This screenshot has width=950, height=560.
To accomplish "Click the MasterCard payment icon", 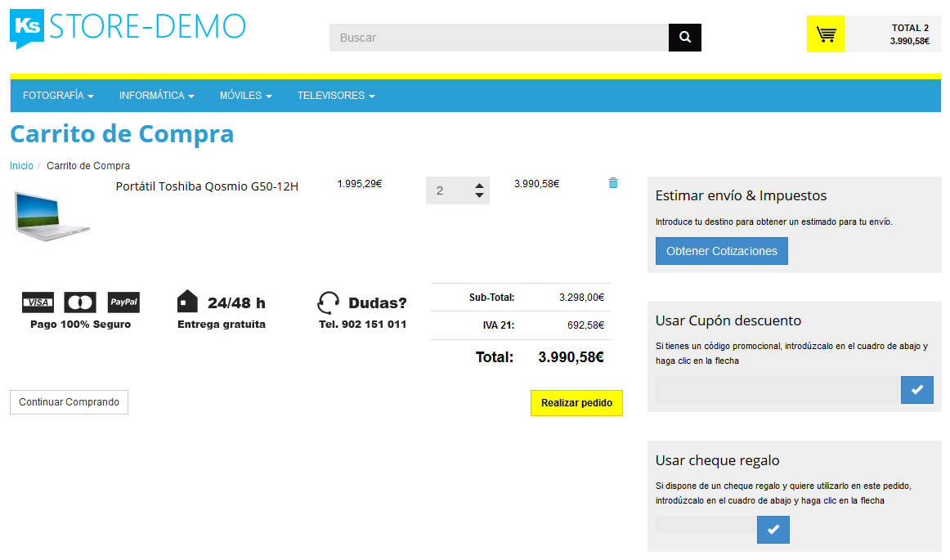I will [x=81, y=302].
